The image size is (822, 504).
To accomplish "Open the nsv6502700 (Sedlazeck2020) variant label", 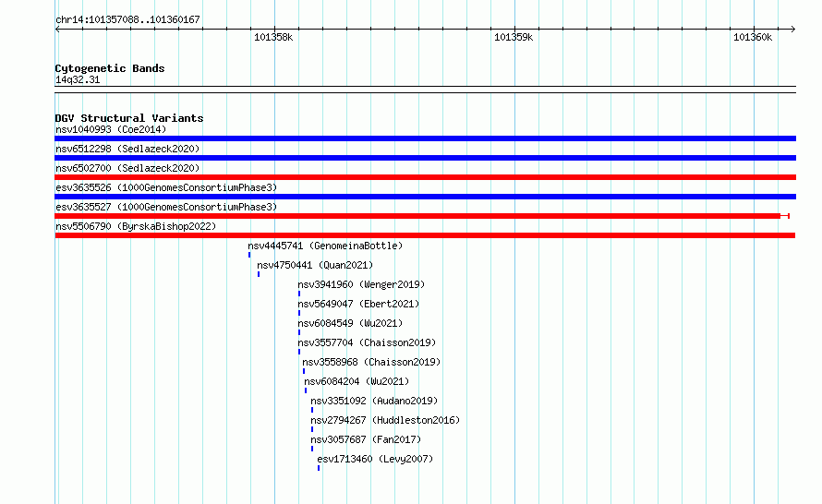I will click(127, 168).
